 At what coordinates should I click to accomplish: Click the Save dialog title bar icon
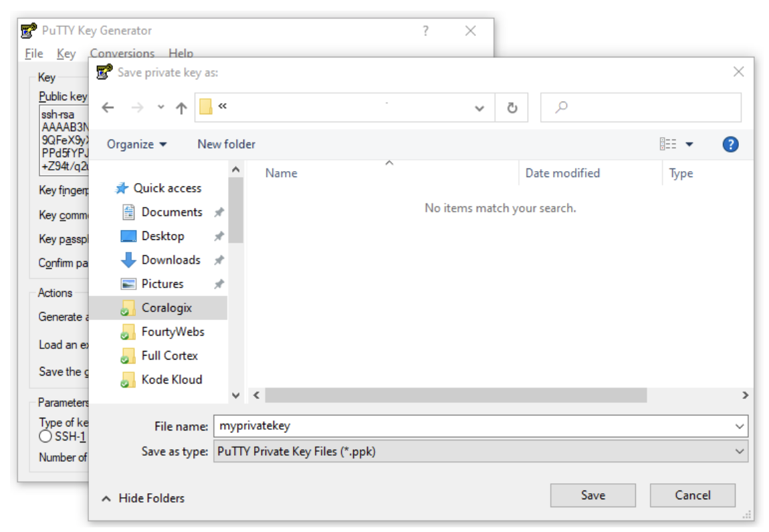[104, 72]
